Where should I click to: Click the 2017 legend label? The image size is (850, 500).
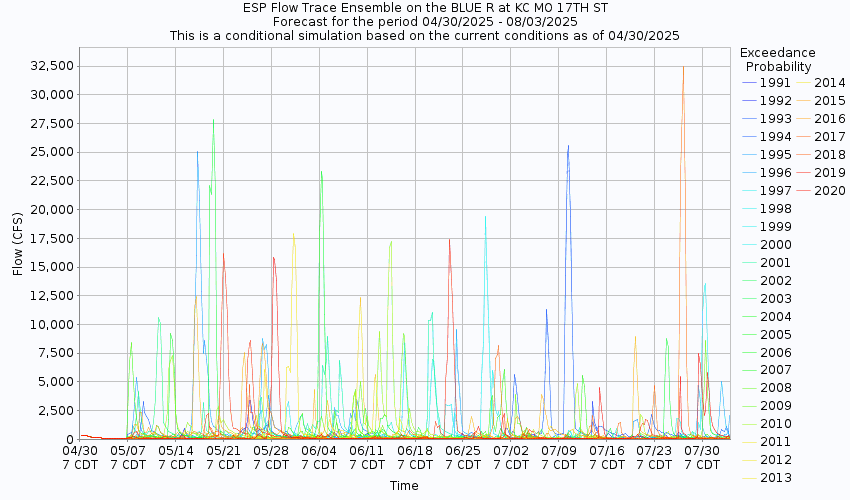click(x=830, y=137)
